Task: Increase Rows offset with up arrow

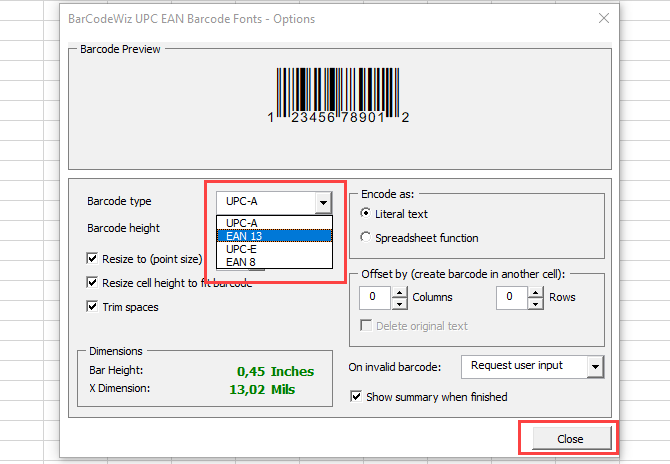Action: 536,293
